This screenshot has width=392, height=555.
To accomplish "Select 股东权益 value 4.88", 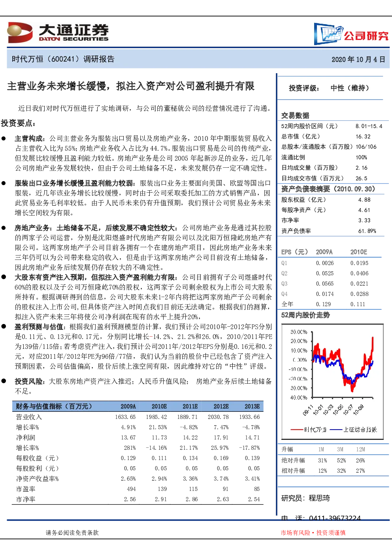I will 364,200.
